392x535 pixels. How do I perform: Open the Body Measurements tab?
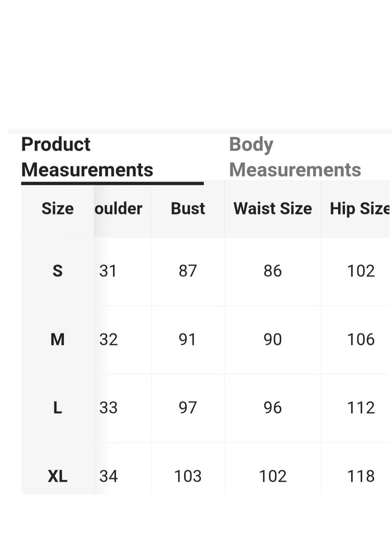tap(295, 157)
